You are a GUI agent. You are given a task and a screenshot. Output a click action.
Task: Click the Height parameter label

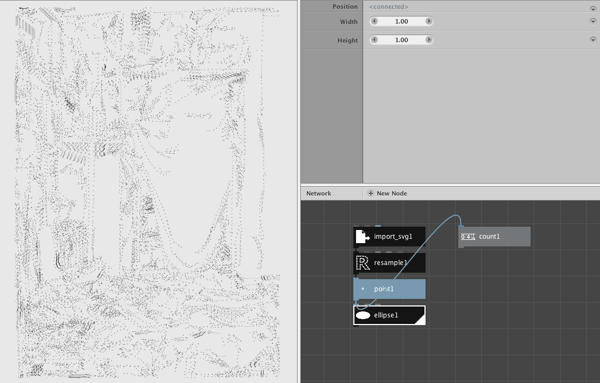point(347,40)
